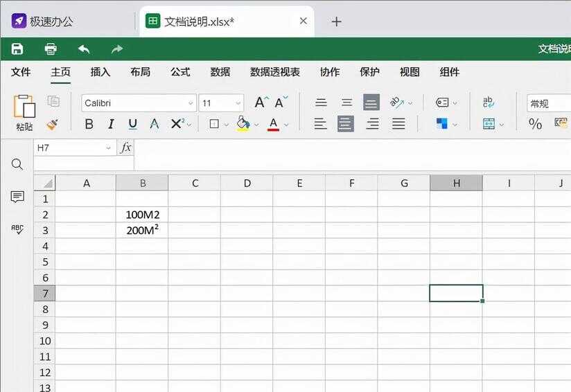Click the Save icon in green toolbar
The width and height of the screenshot is (571, 392).
point(17,48)
